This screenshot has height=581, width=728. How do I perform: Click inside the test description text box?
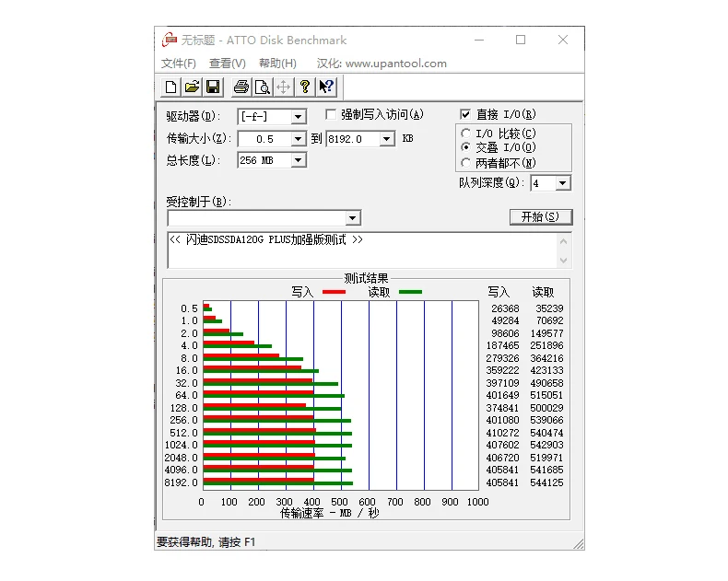(359, 250)
